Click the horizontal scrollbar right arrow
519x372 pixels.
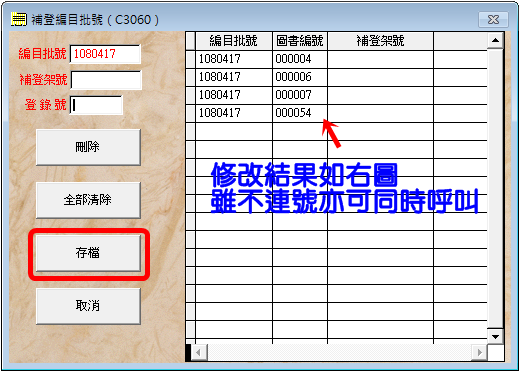tap(479, 352)
